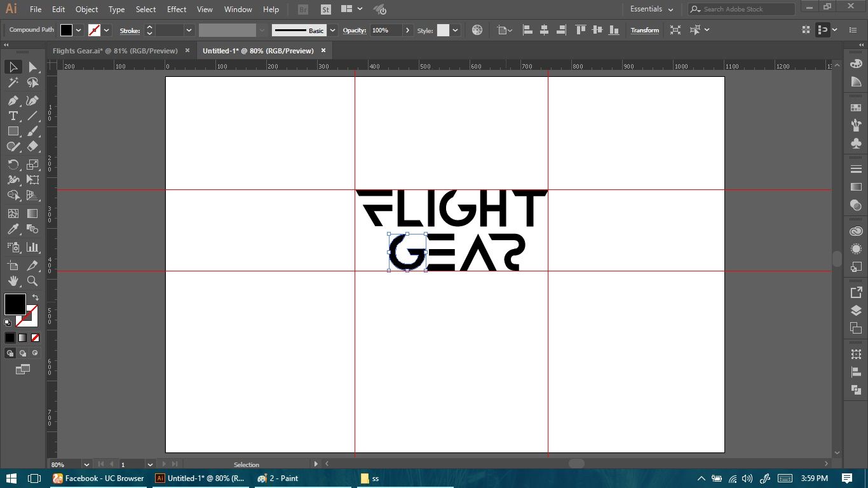Select the Shaper tool
Viewport: 868px width, 488px height.
13,146
